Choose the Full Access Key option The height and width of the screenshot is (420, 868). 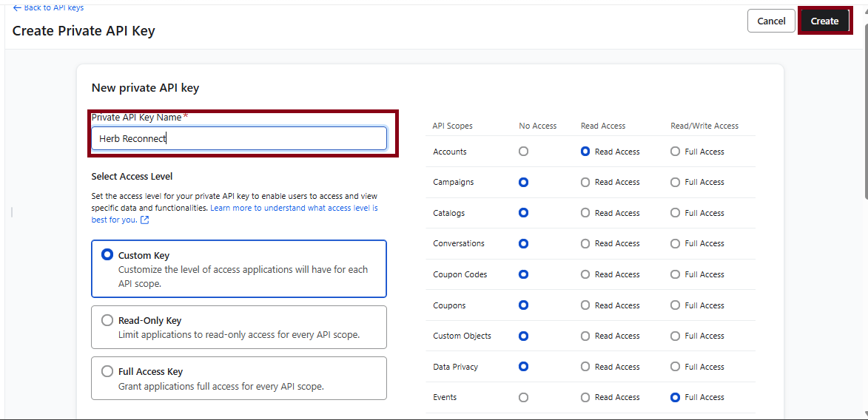107,371
